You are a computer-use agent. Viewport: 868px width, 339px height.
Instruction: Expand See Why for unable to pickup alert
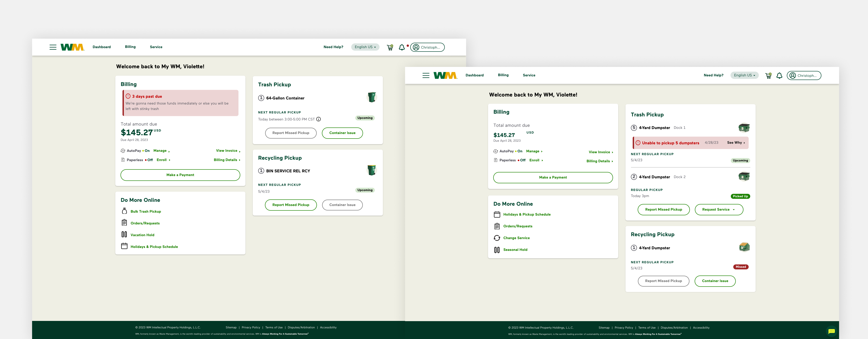point(736,143)
